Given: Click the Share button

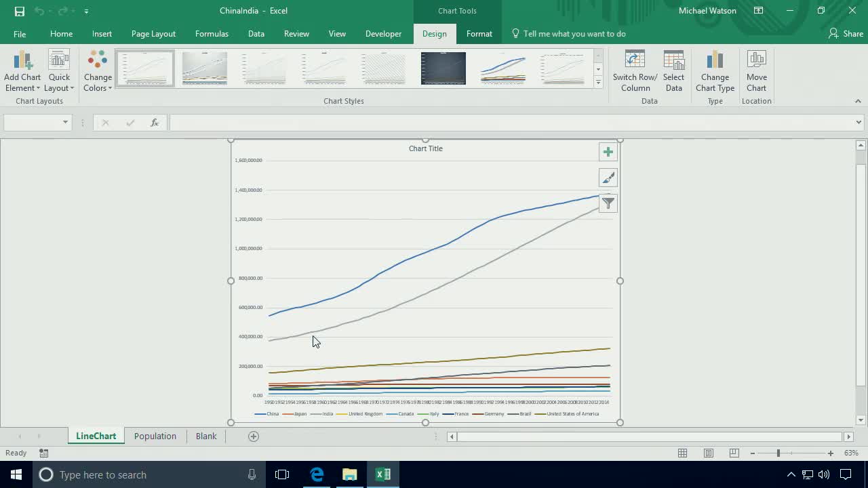Looking at the screenshot, I should (845, 33).
